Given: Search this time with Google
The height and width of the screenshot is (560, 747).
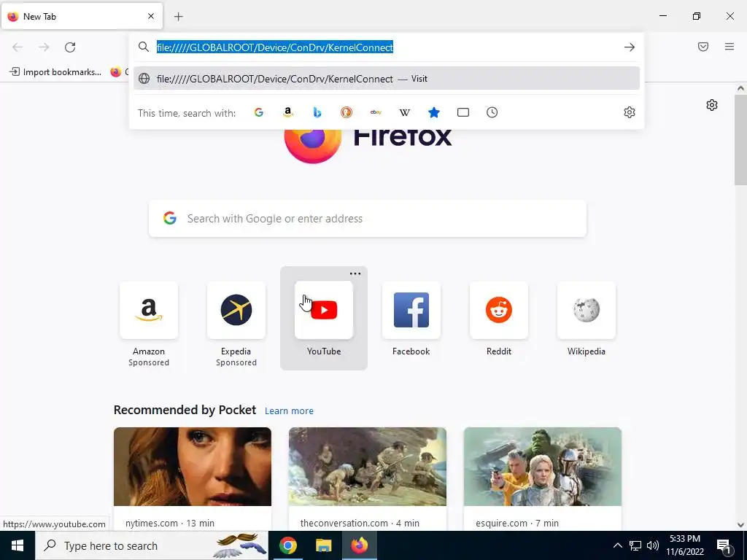Looking at the screenshot, I should coord(259,112).
